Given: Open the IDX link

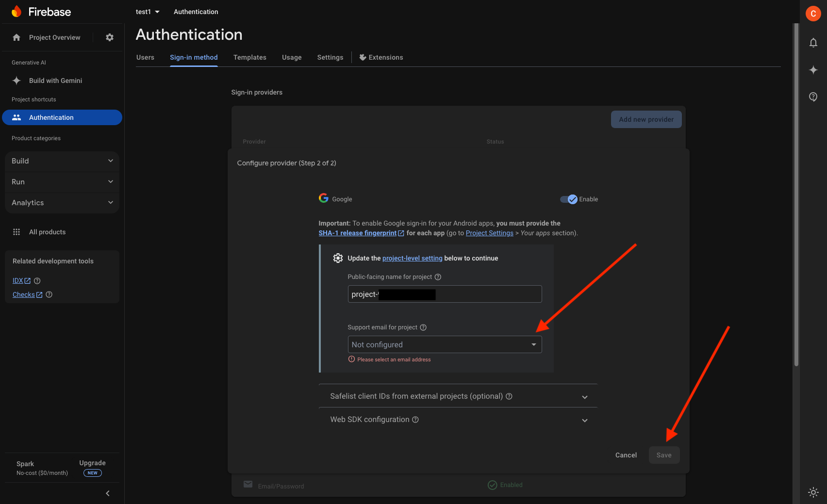Looking at the screenshot, I should pyautogui.click(x=21, y=281).
